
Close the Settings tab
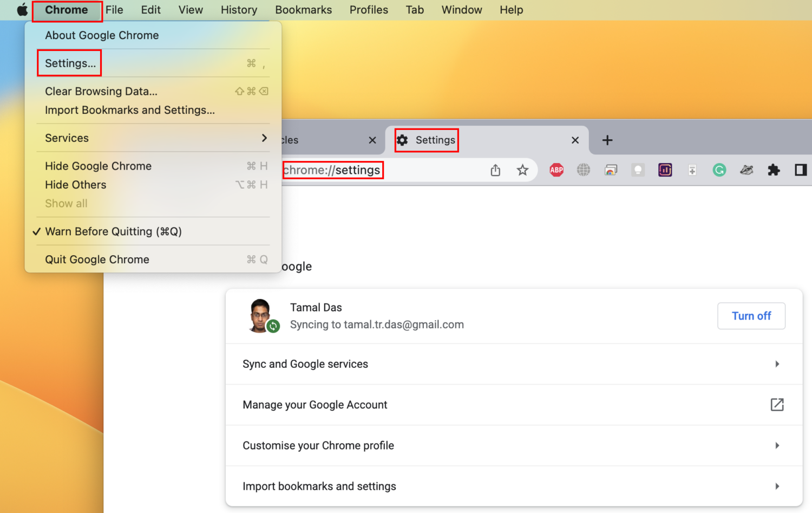coord(575,140)
